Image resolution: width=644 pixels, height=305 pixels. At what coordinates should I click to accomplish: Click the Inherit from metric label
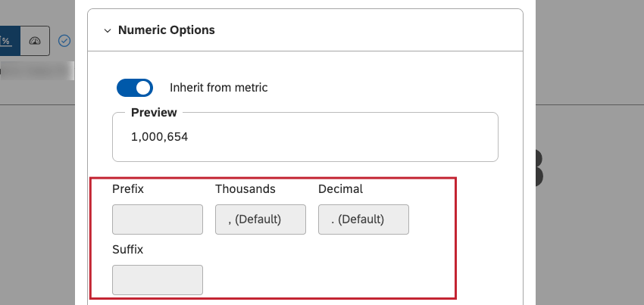click(218, 88)
